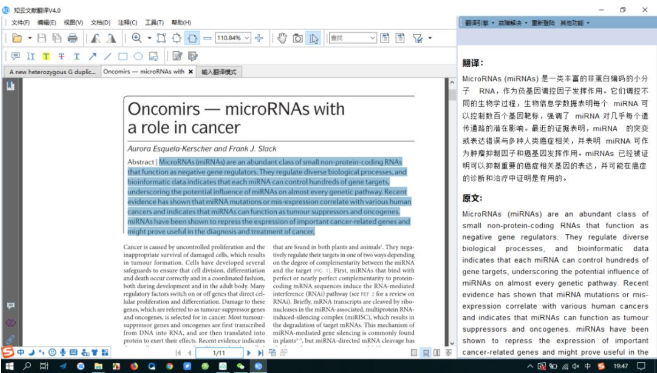Find next search result icon
This screenshot has height=373, width=657.
coord(400,38)
